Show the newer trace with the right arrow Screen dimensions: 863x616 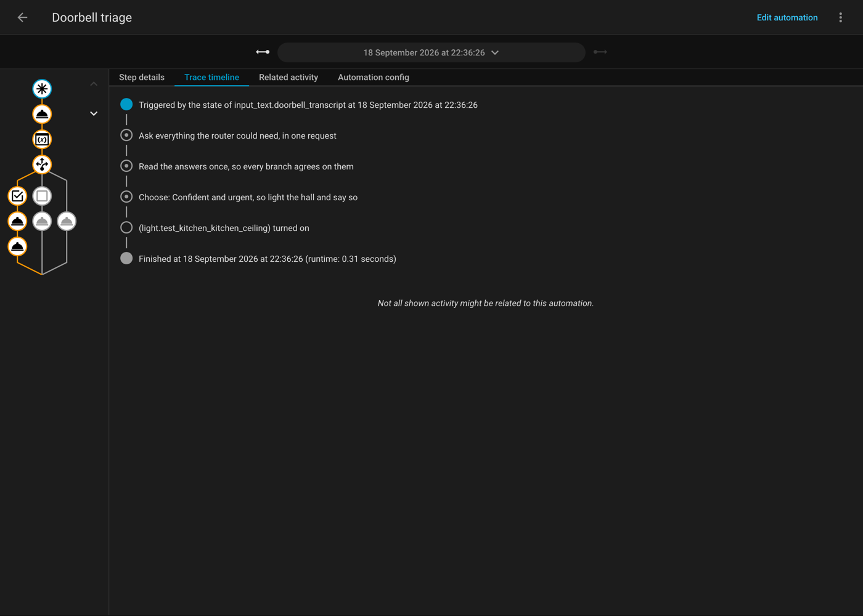(600, 52)
